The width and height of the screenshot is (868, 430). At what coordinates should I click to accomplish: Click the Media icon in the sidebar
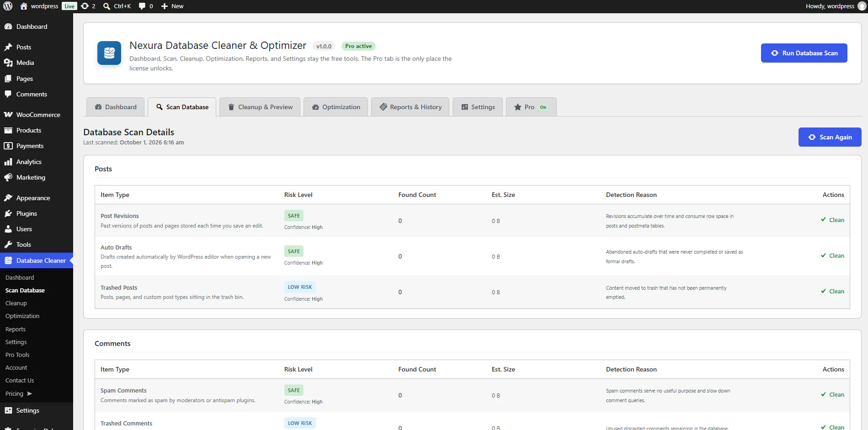point(8,63)
